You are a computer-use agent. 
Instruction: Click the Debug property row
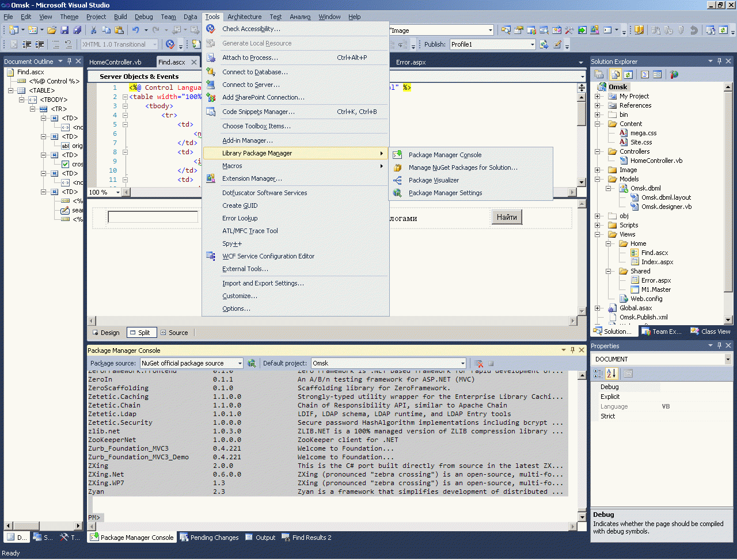pos(661,387)
